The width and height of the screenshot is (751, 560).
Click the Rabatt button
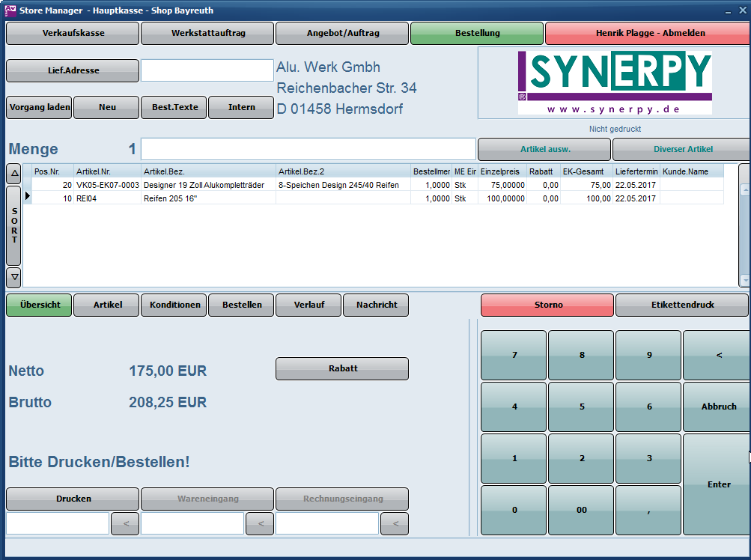coord(342,368)
